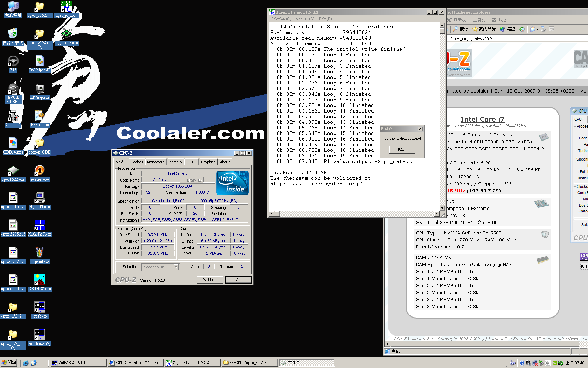Switch to the About tab in CPU-Z

click(225, 162)
